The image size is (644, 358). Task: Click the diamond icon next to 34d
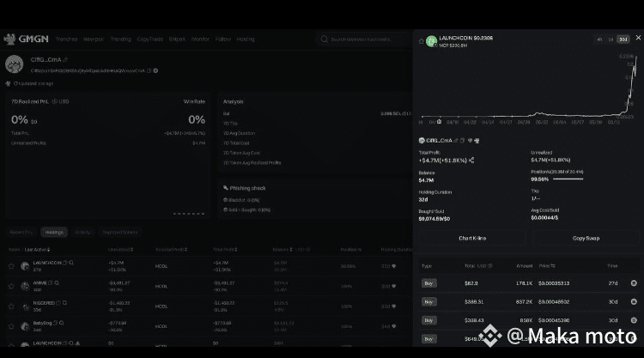pos(394,326)
